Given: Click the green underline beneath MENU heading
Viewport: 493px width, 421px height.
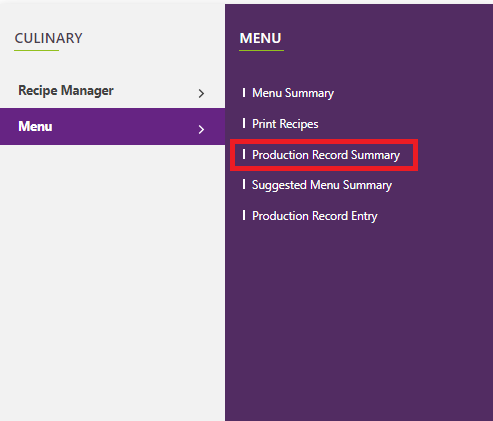Looking at the screenshot, I should (x=261, y=50).
